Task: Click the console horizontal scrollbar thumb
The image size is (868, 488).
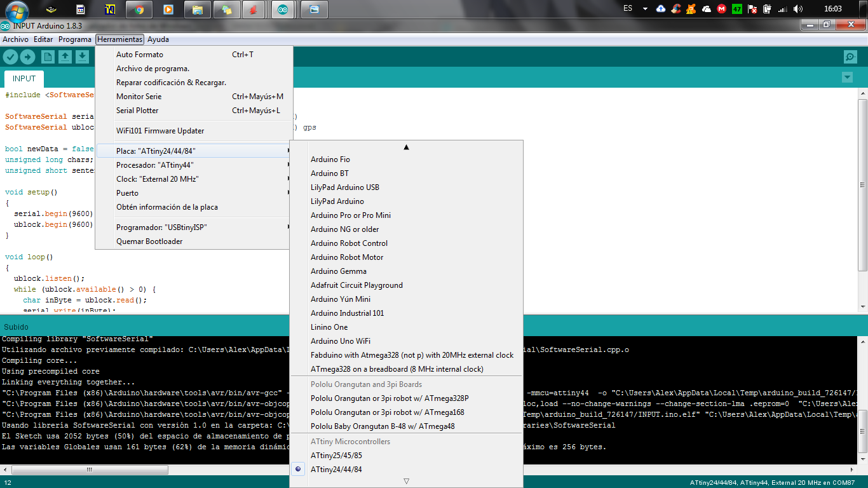Action: tap(90, 470)
